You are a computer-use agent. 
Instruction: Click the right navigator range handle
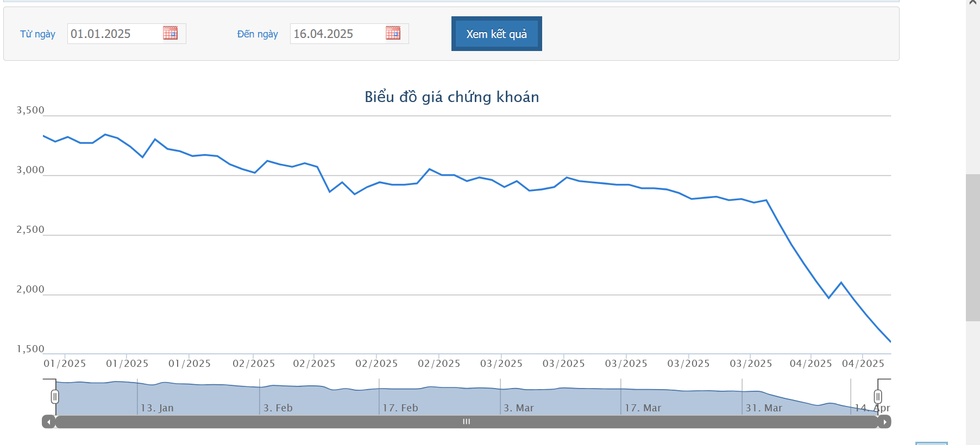click(x=878, y=397)
